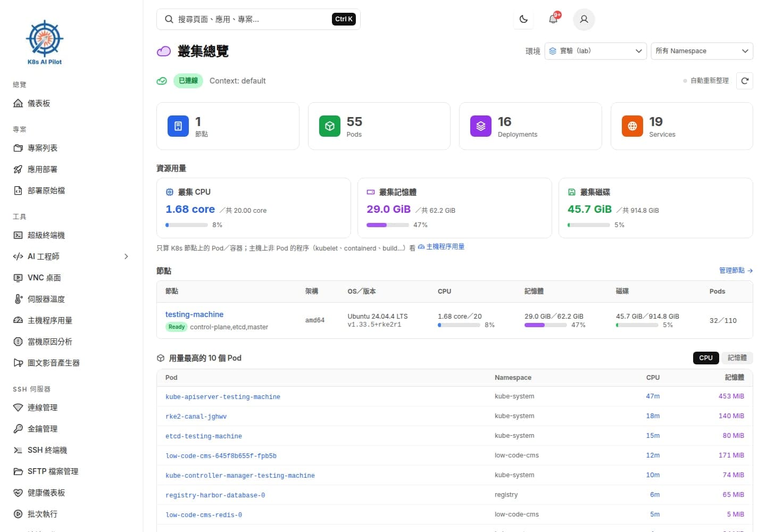Open 部署原始檔 in sidebar
This screenshot has height=532, width=766.
click(71, 190)
